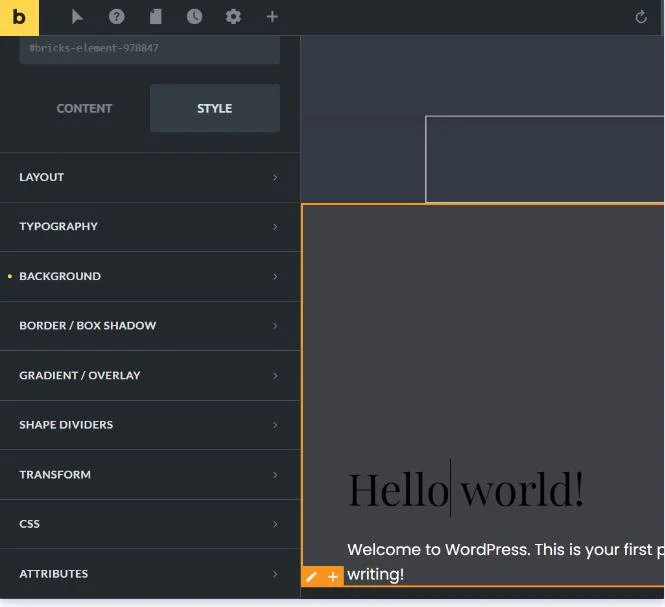The width and height of the screenshot is (665, 607).
Task: Expand the Shape Dividers section
Action: click(x=150, y=425)
